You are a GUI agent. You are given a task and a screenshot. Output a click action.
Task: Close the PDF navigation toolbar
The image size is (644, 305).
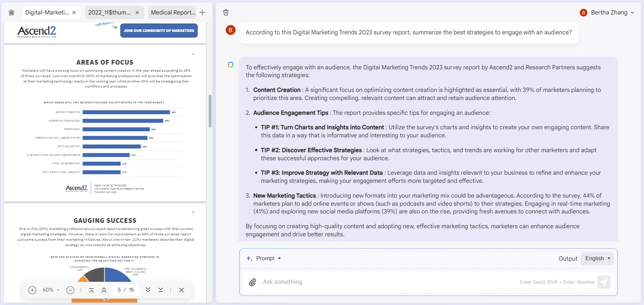181,290
